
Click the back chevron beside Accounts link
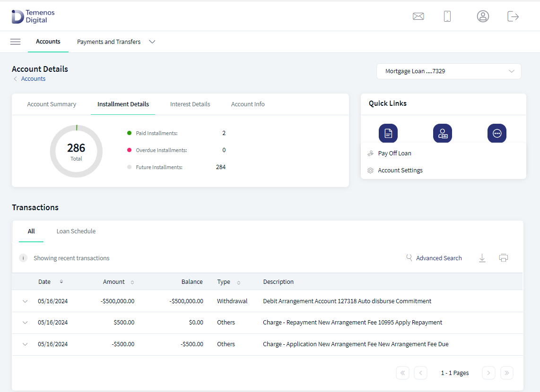pyautogui.click(x=15, y=79)
